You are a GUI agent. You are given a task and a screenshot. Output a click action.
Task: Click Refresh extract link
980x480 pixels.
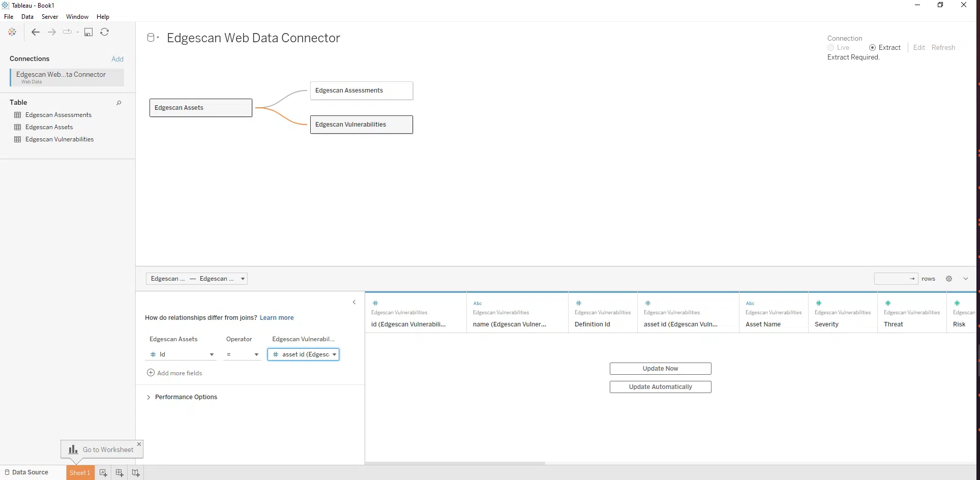coord(943,47)
